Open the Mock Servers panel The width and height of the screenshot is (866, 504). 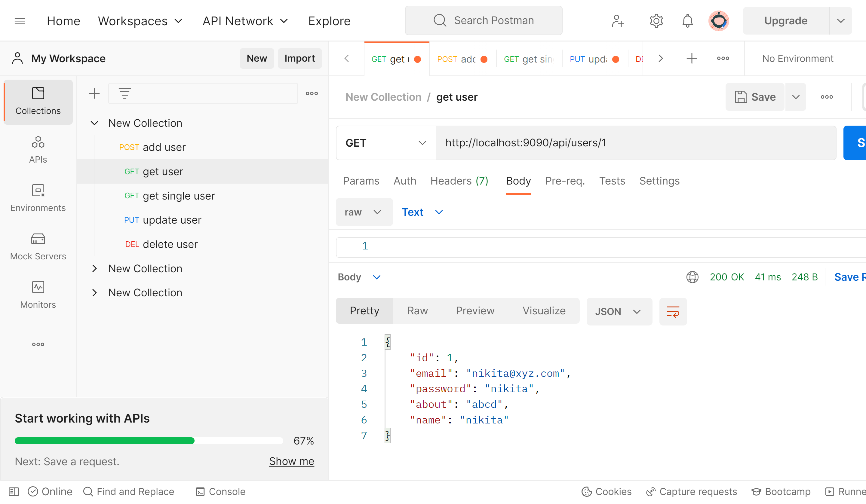coord(38,246)
